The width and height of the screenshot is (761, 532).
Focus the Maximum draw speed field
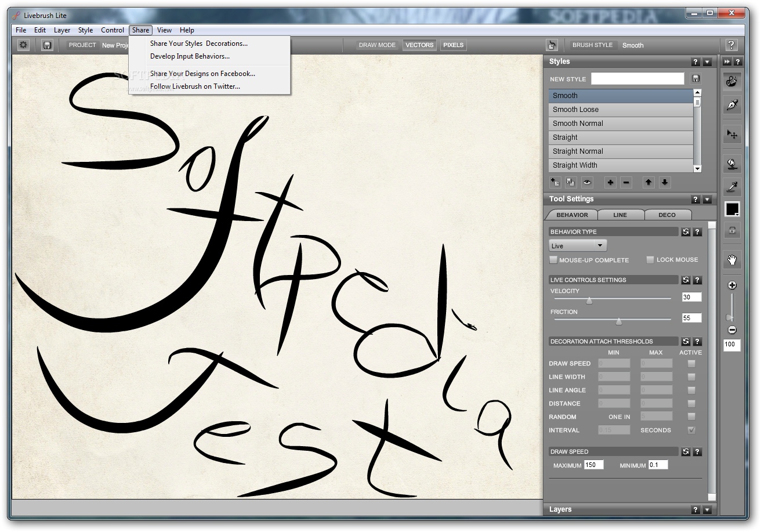(x=593, y=465)
